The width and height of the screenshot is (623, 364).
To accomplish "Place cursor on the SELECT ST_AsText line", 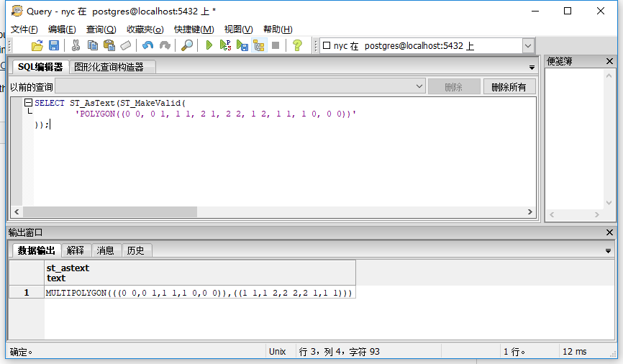I will point(110,103).
